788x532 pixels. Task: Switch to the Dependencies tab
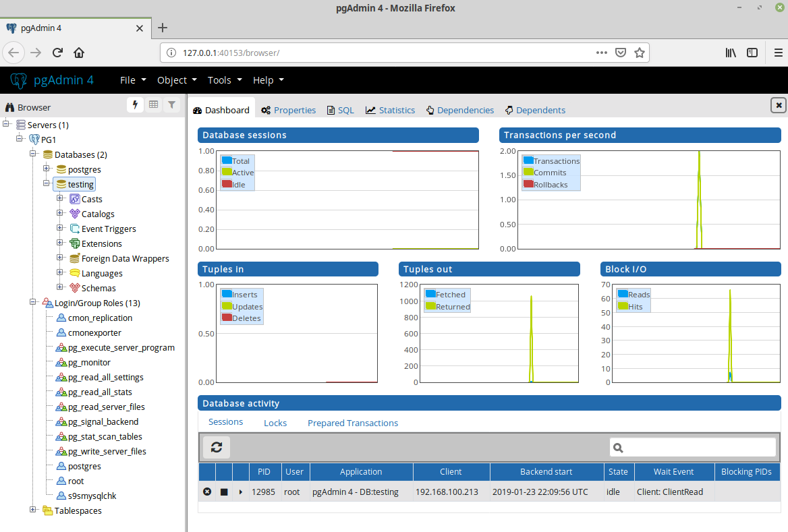(460, 110)
